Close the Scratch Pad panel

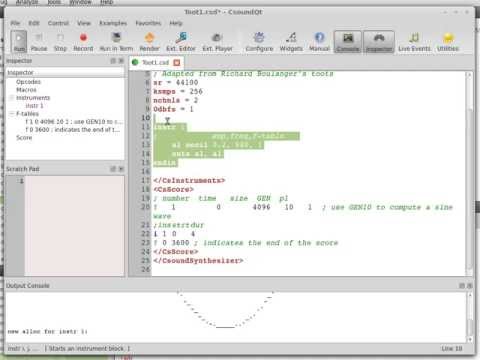(x=121, y=169)
